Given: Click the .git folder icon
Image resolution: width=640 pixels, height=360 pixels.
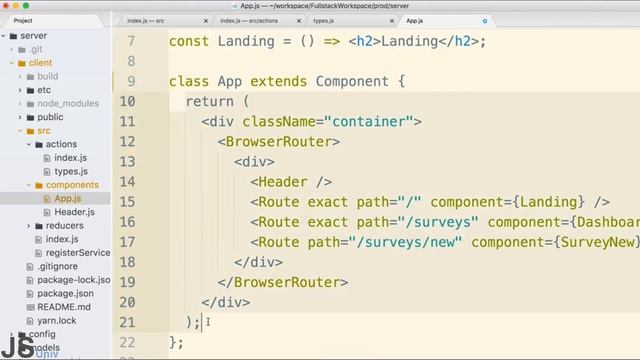Looking at the screenshot, I should click(x=22, y=50).
